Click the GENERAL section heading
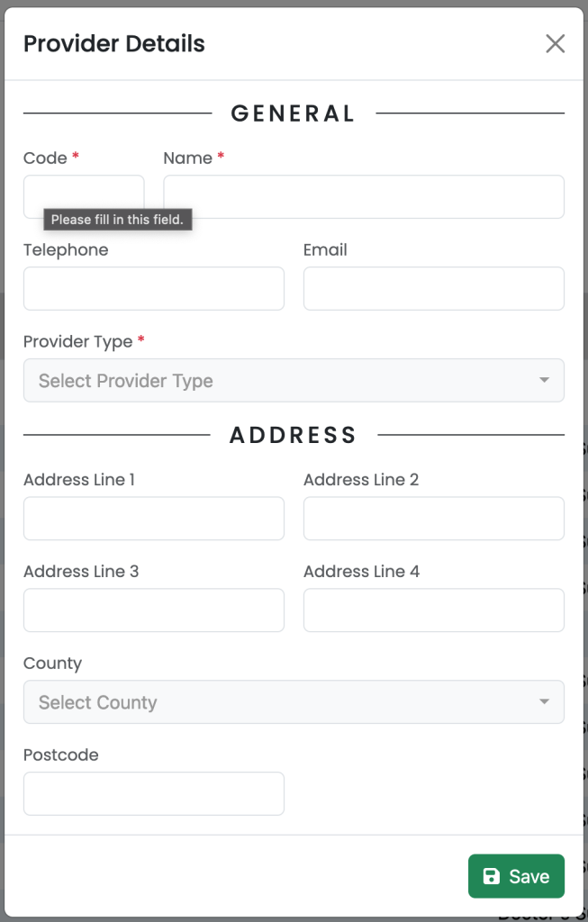This screenshot has width=588, height=922. click(x=293, y=113)
